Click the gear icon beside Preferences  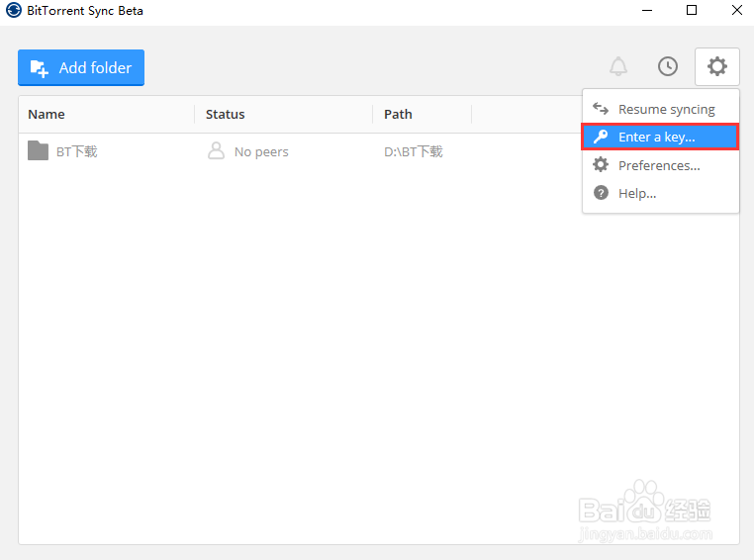pyautogui.click(x=601, y=165)
